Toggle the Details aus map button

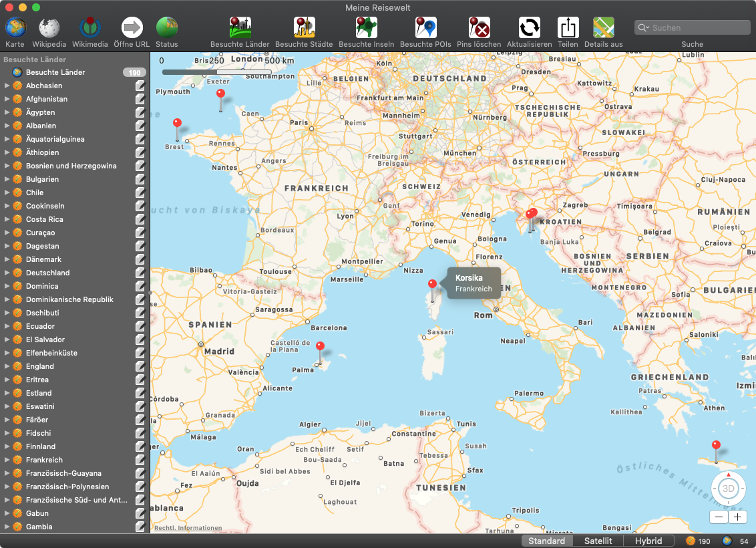coord(603,28)
